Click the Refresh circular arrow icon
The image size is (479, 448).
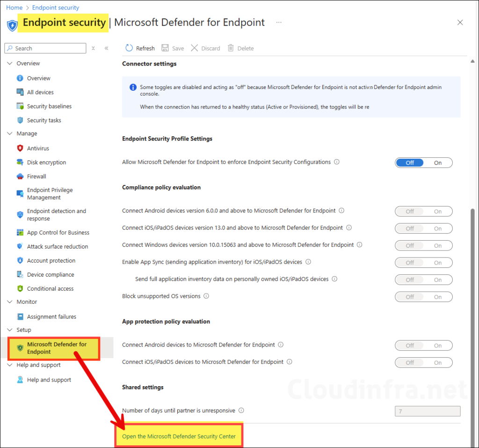pyautogui.click(x=129, y=48)
